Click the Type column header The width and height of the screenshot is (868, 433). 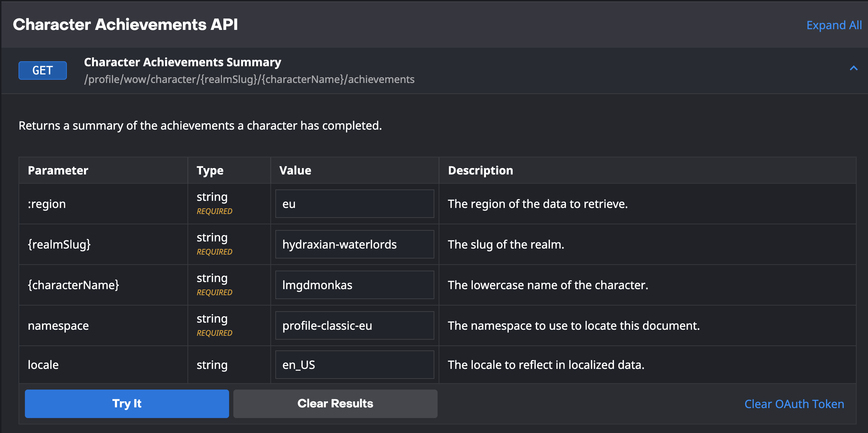(210, 170)
